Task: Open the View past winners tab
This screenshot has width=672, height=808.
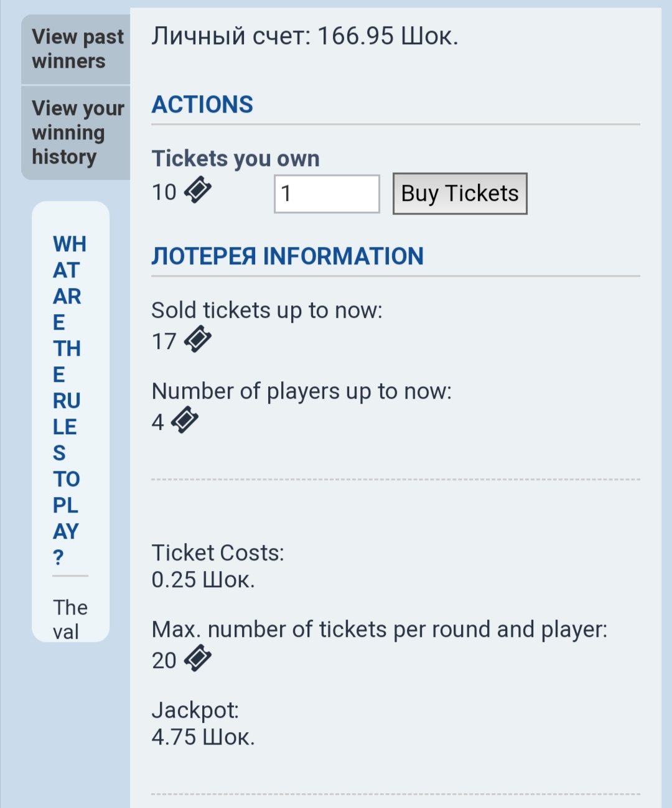Action: pos(77,49)
